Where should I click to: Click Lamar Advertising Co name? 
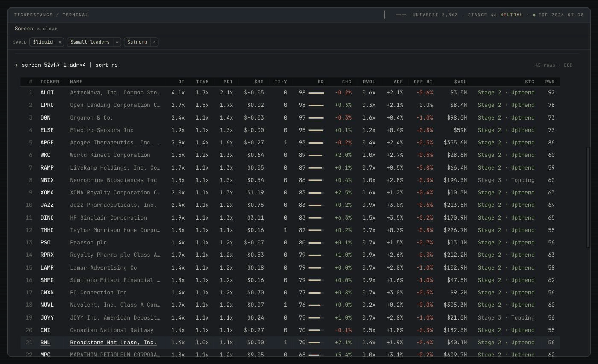tap(103, 267)
